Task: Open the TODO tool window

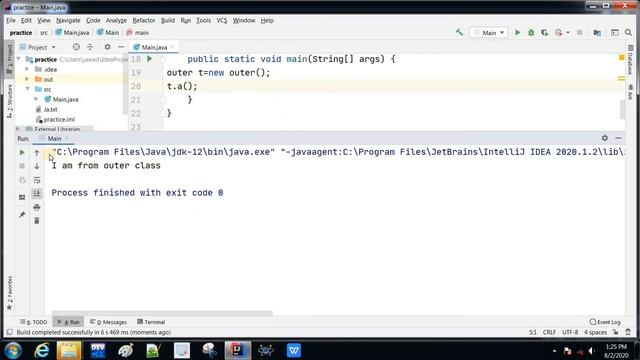Action: click(34, 322)
